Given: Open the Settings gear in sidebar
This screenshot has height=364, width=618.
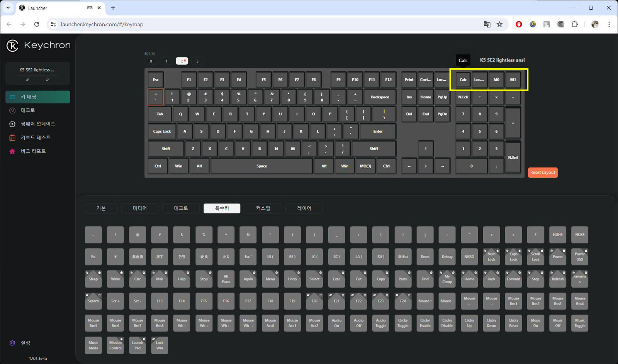Looking at the screenshot, I should (x=12, y=343).
